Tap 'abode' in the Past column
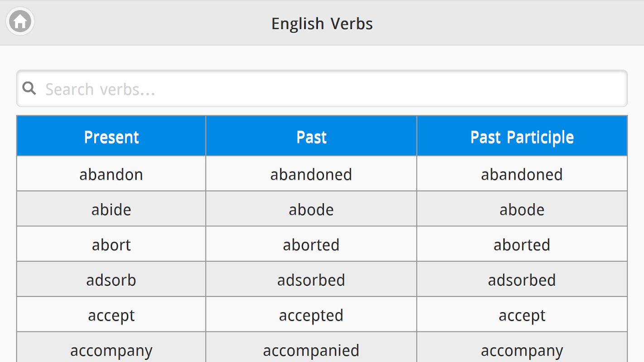 point(311,210)
